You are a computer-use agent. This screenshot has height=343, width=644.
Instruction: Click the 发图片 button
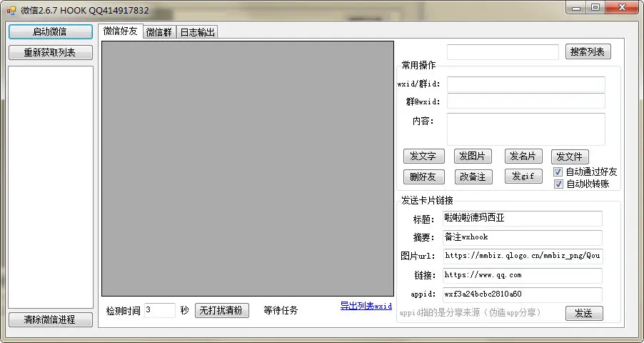pos(473,156)
